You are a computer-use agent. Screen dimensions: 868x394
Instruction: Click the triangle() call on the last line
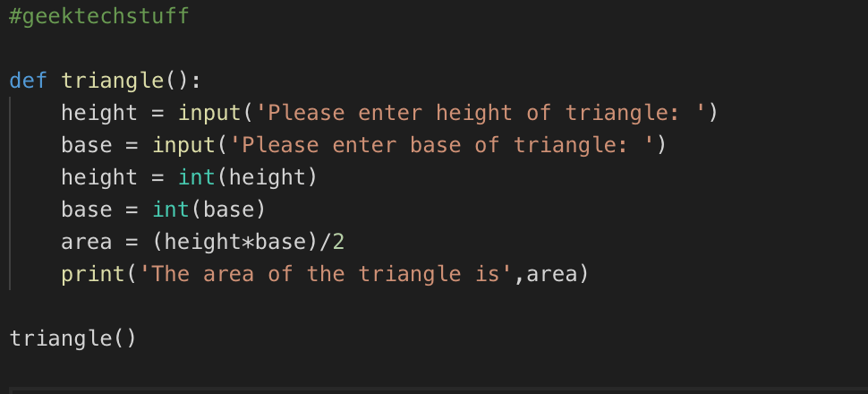point(73,338)
